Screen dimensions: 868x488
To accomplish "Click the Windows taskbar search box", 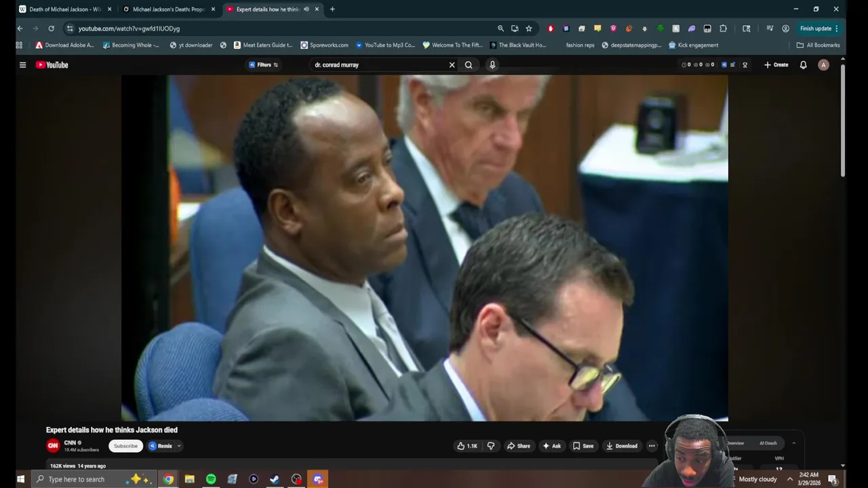I will tap(95, 479).
